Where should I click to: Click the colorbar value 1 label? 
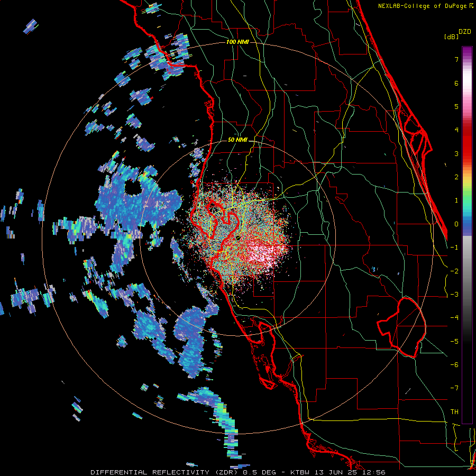456,200
